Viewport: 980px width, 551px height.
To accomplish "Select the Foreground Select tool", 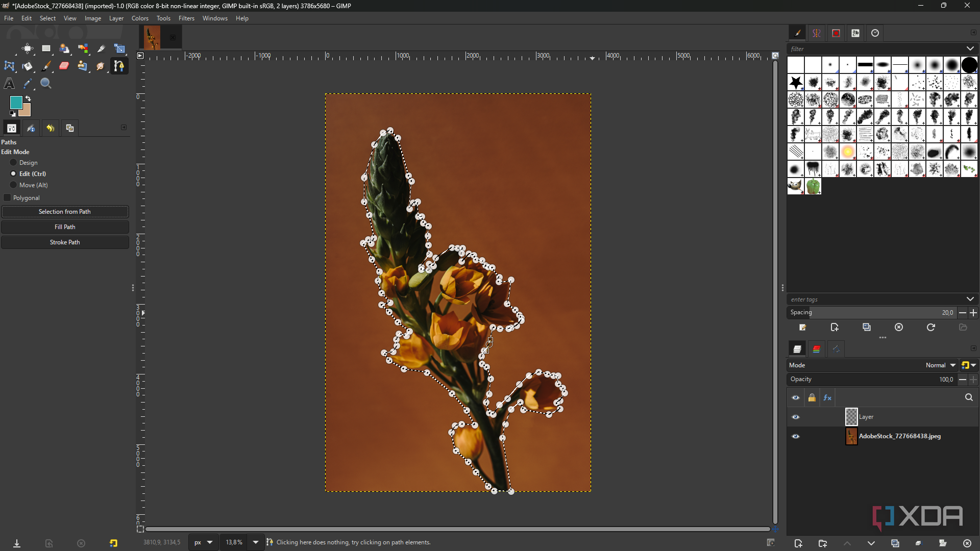I will pos(65,49).
